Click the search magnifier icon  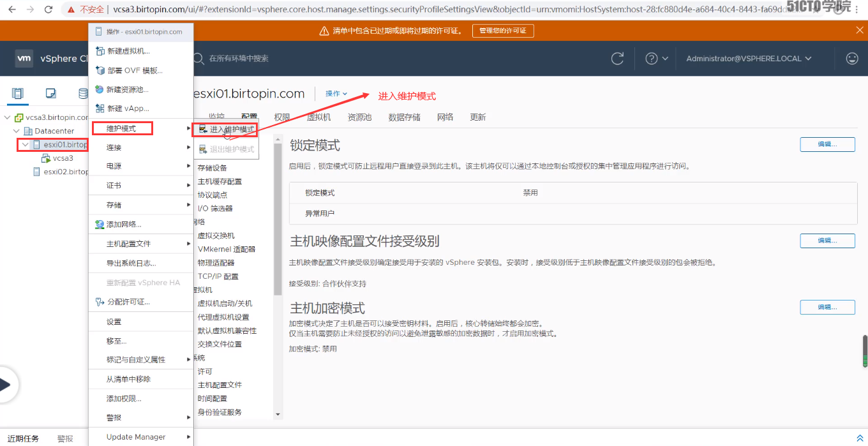pyautogui.click(x=199, y=58)
